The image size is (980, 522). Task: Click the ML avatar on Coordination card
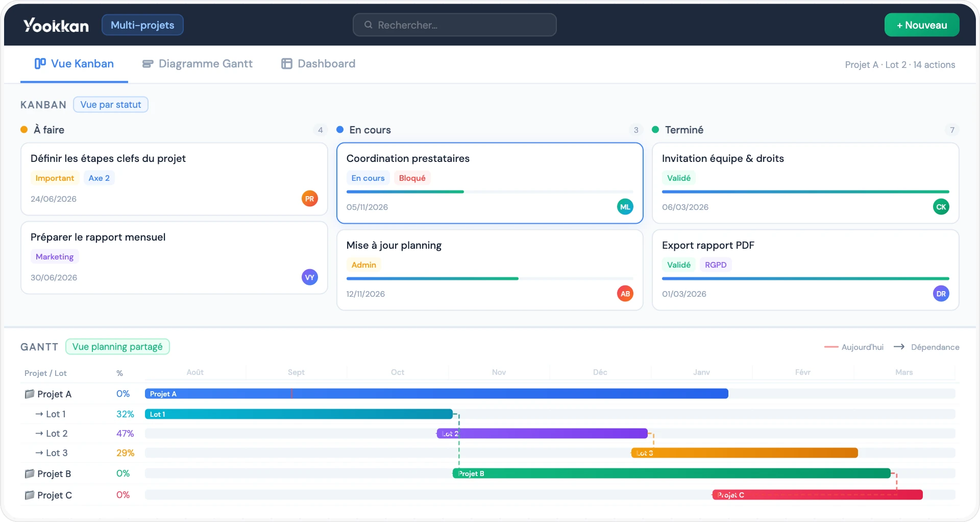pos(625,207)
